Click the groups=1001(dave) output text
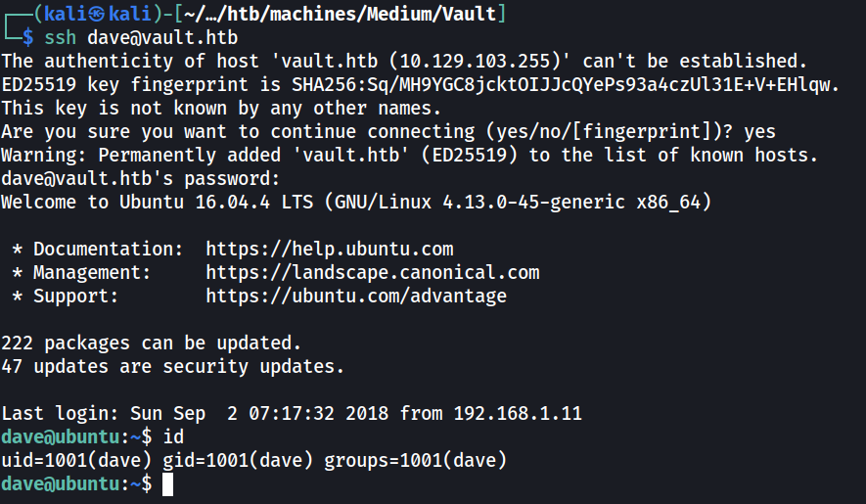Screen dimensions: 866x504 point(415,460)
